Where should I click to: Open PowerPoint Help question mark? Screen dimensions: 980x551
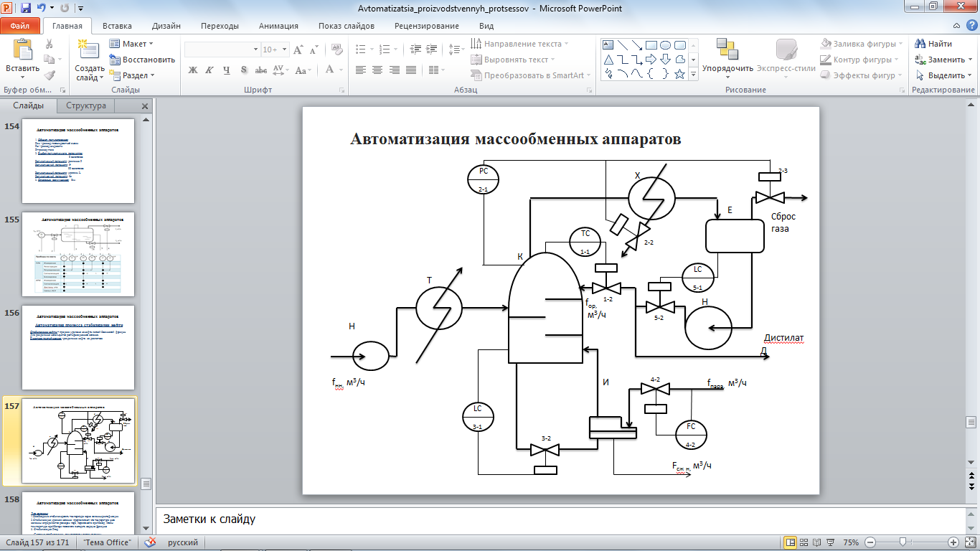click(x=971, y=25)
